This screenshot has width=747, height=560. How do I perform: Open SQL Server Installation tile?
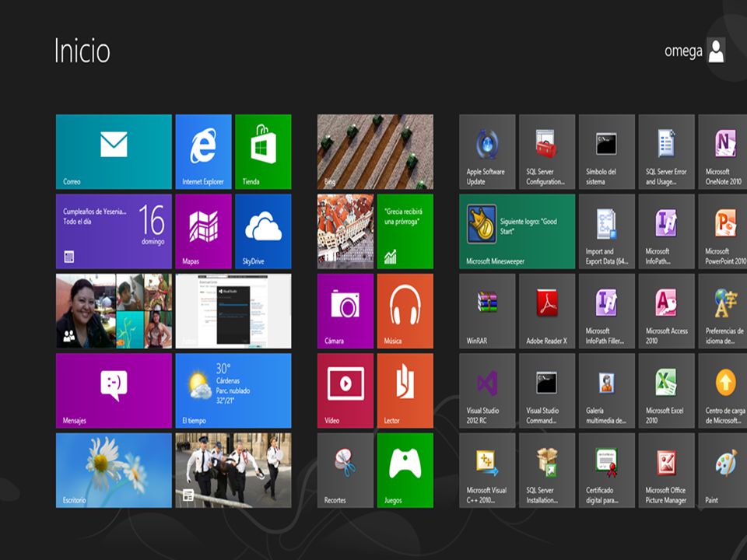[x=547, y=470]
